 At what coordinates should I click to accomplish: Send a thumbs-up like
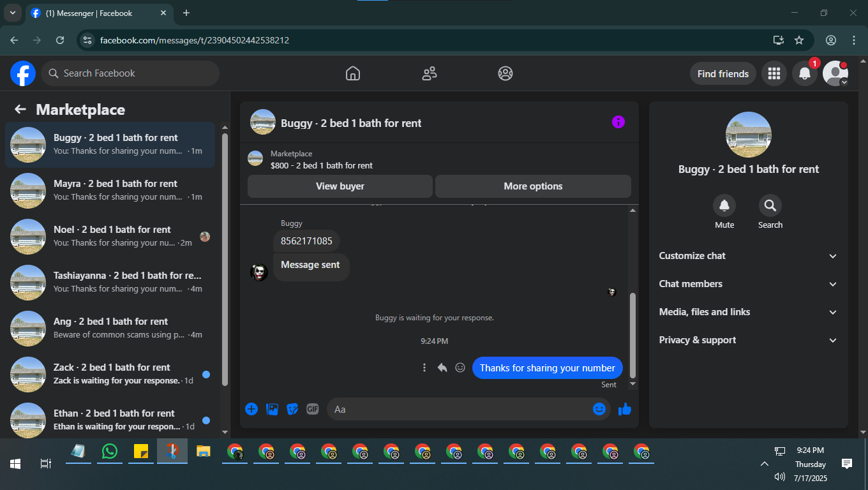625,409
